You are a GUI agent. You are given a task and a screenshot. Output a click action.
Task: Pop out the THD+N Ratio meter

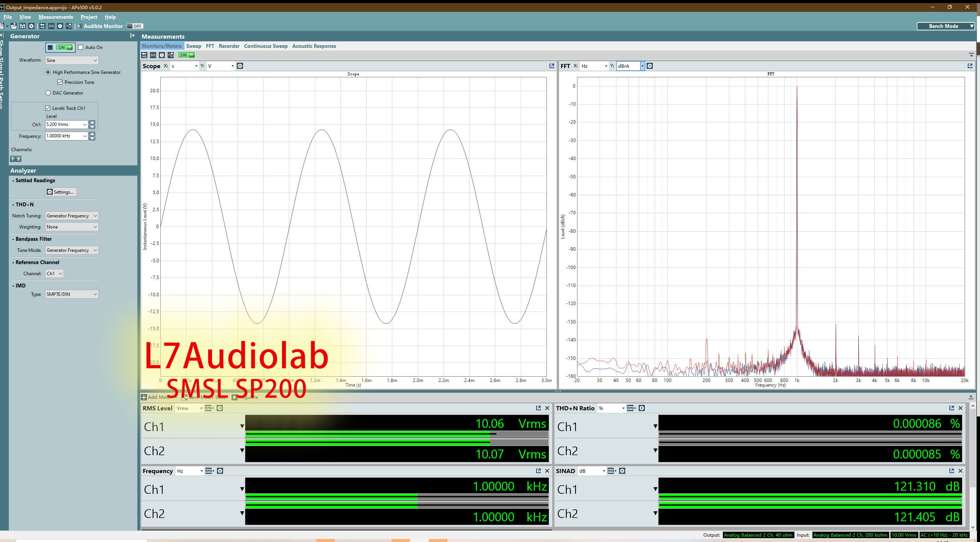(952, 408)
